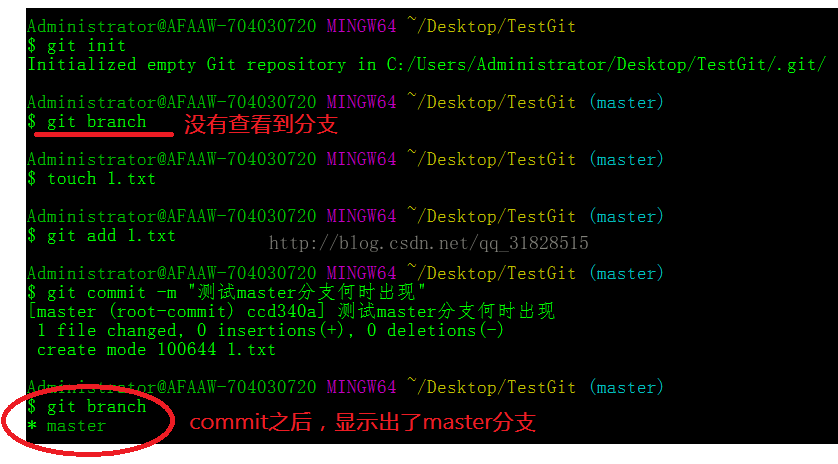Click the 'git init' command line
This screenshot has width=838, height=464.
[77, 46]
